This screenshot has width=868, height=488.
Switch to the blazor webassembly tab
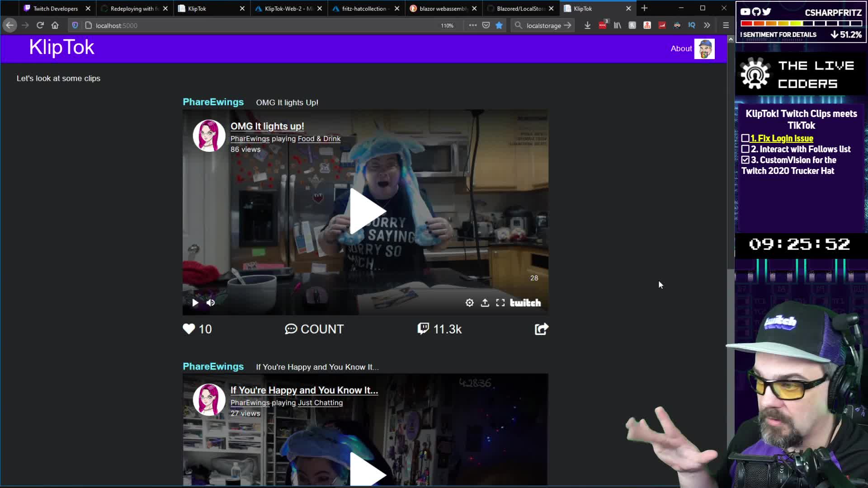[x=443, y=9]
